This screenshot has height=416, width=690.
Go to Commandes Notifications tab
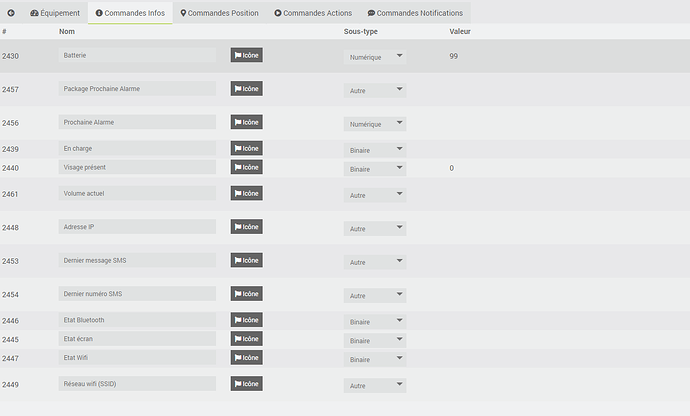(x=415, y=13)
